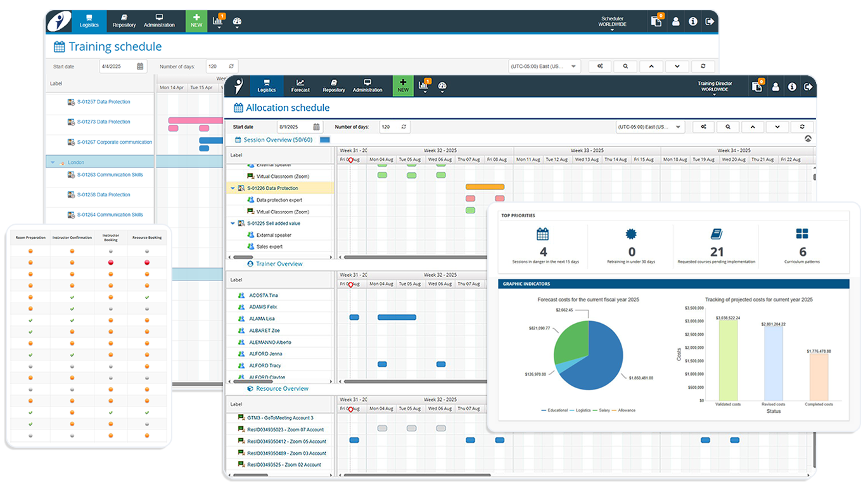868x494 pixels.
Task: Open Training Director WORLDWIDE role dropdown
Action: 715,87
